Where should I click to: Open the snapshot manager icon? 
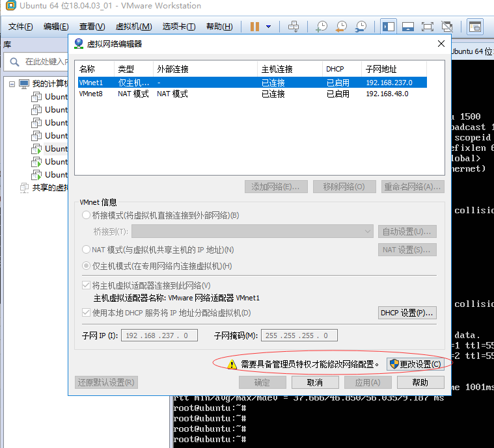point(361,27)
